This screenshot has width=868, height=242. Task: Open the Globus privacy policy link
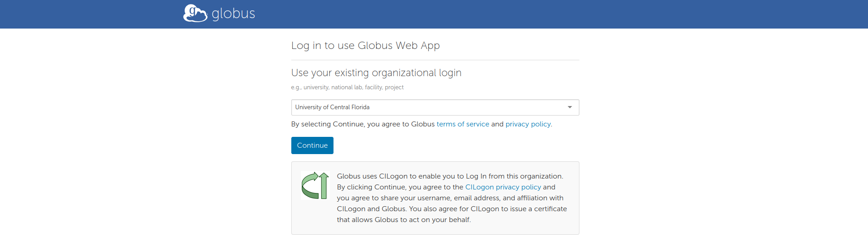pyautogui.click(x=528, y=124)
